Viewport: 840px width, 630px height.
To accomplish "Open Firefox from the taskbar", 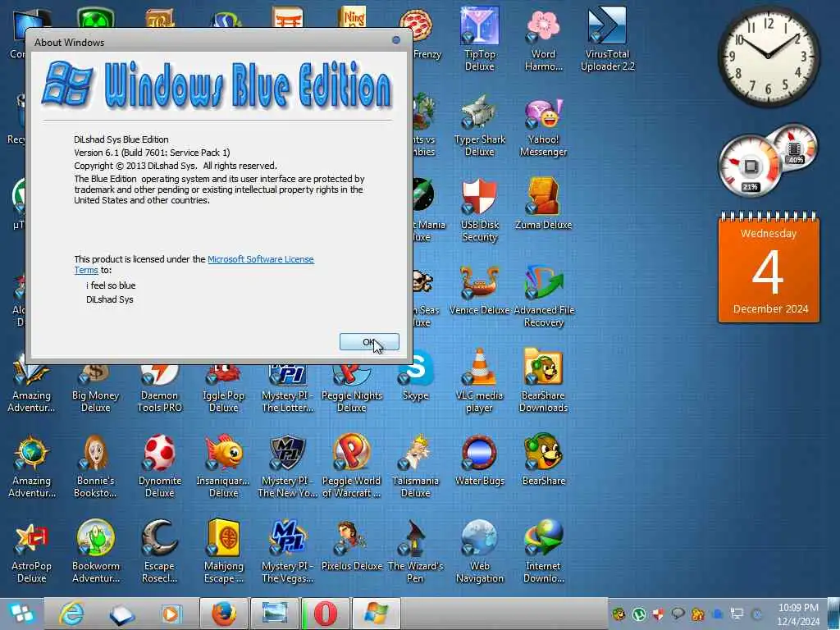I will coord(224,614).
